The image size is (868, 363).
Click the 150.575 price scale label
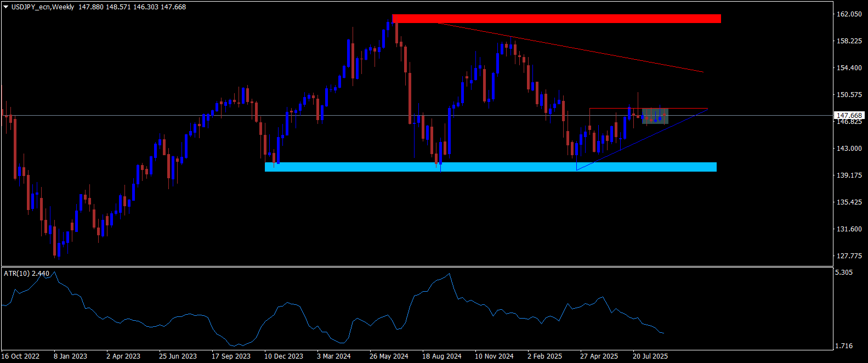(849, 95)
